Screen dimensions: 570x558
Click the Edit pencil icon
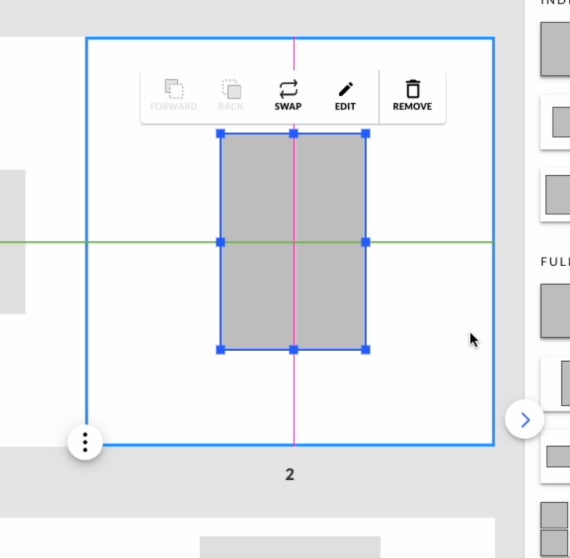point(345,89)
